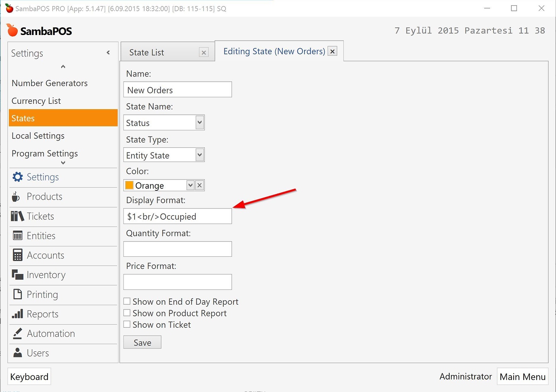
Task: Open the Color selection dropdown
Action: [190, 185]
